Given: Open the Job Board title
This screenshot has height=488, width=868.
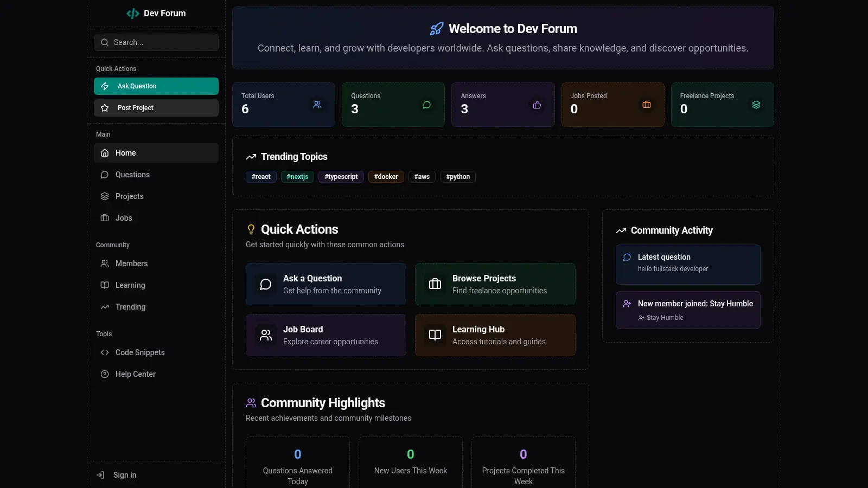Looking at the screenshot, I should [303, 329].
